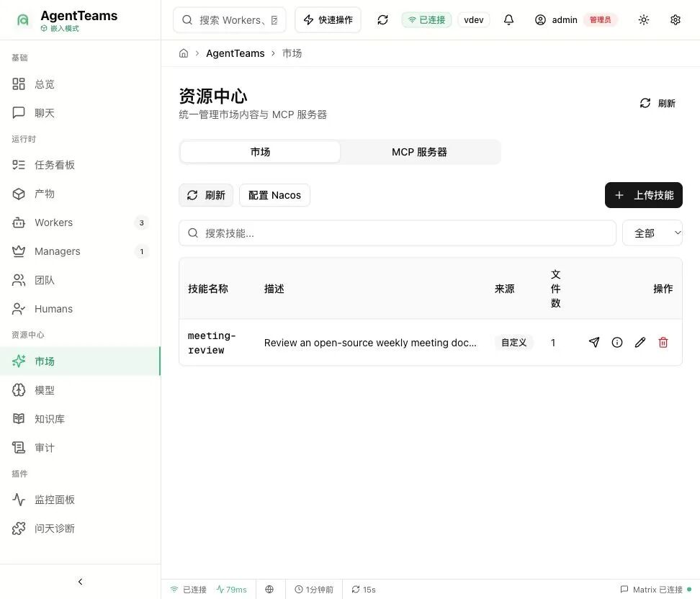Click the home breadcrumb icon
Screen dimensions: 700x599
pyautogui.click(x=184, y=53)
